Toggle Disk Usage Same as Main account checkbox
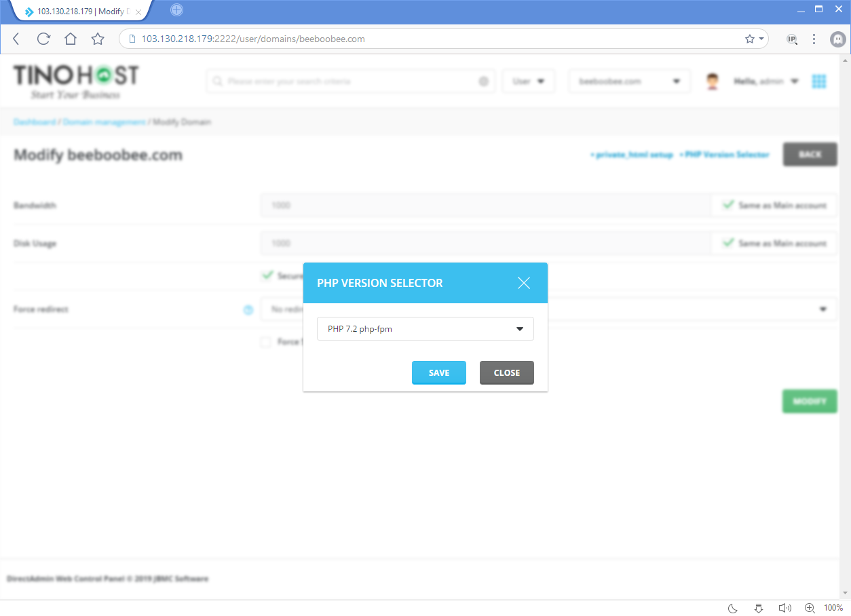The width and height of the screenshot is (851, 616). tap(728, 243)
